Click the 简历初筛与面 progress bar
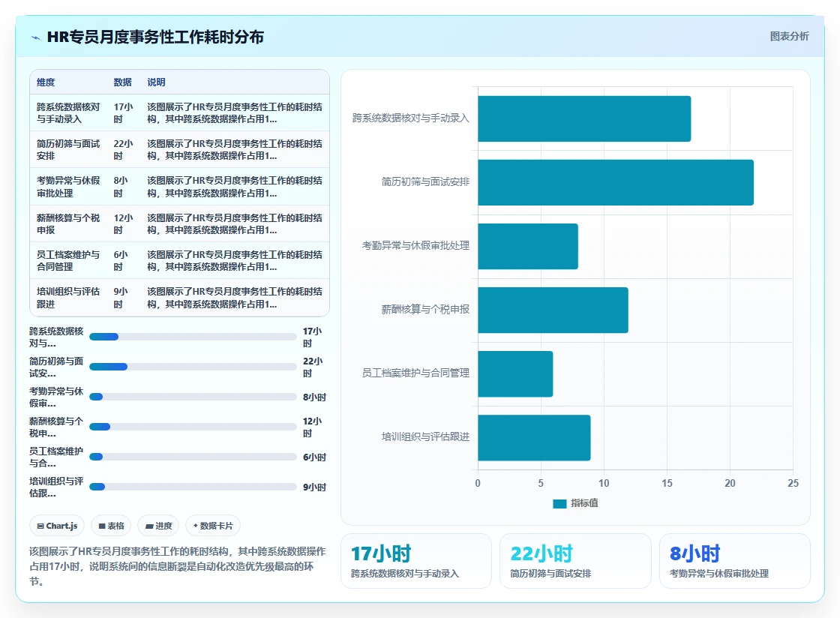 193,367
